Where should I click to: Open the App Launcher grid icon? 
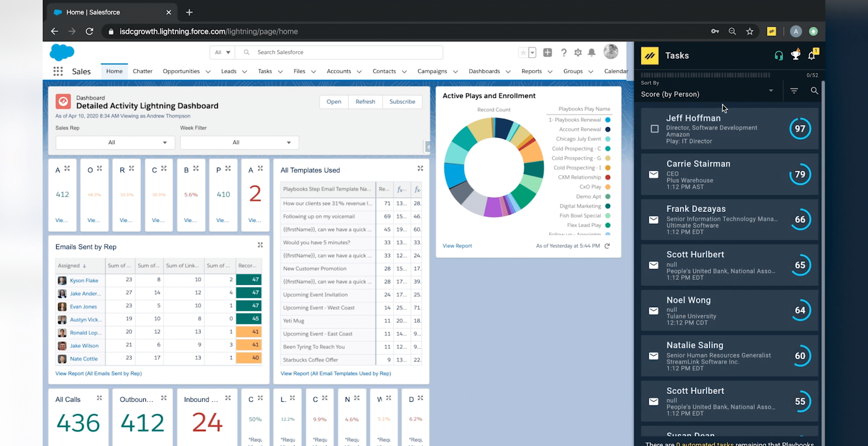58,71
